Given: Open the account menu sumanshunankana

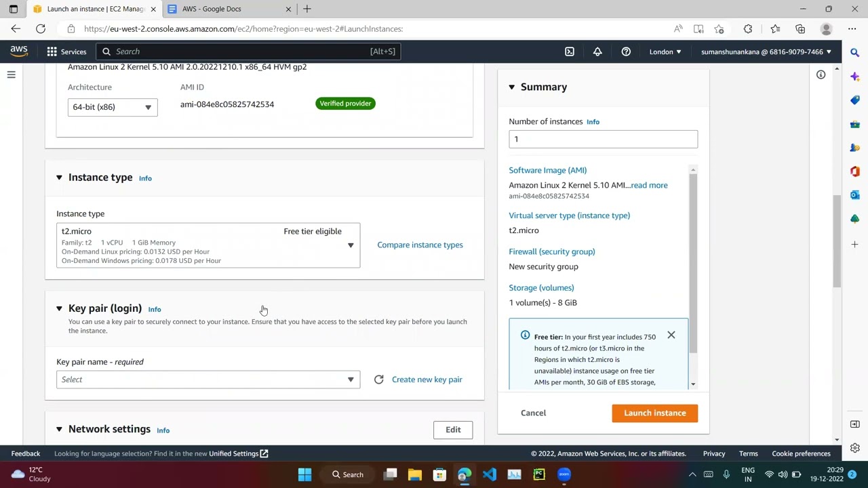Looking at the screenshot, I should click(x=766, y=52).
